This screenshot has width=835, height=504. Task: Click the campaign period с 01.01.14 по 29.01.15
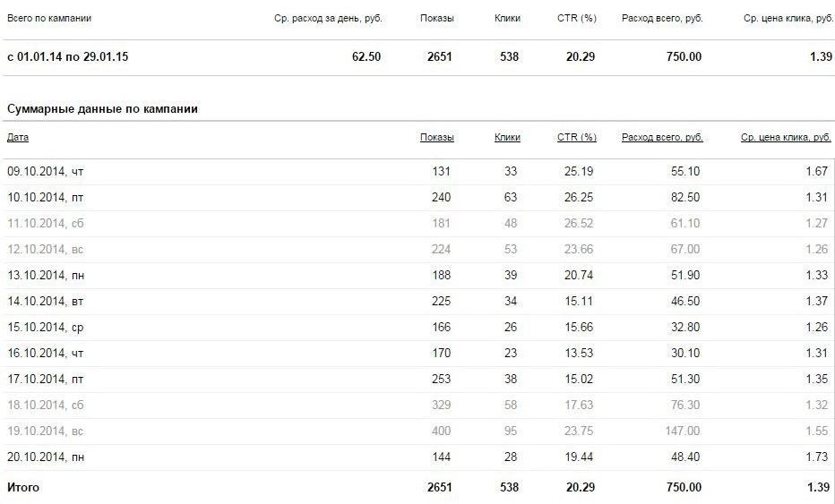pos(67,56)
